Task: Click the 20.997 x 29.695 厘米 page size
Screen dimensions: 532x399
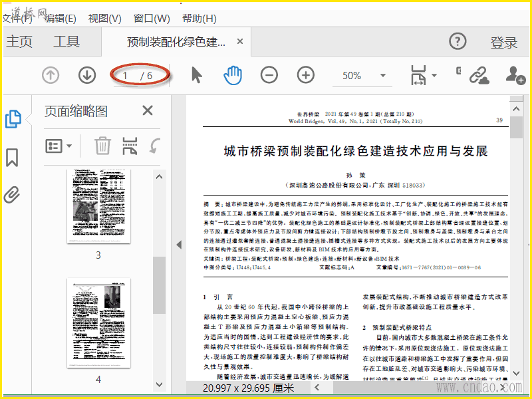Action: click(248, 388)
